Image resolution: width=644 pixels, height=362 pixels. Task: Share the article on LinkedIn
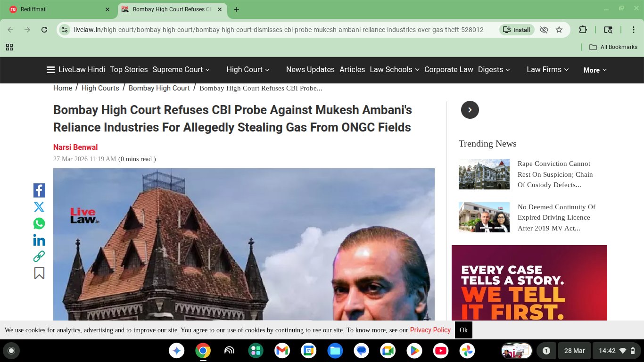point(39,240)
